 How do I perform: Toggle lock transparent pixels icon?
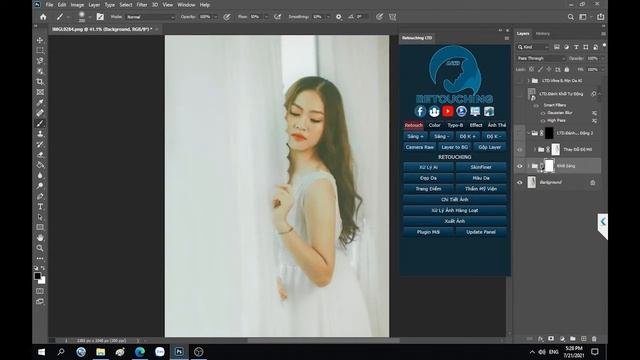pos(531,70)
